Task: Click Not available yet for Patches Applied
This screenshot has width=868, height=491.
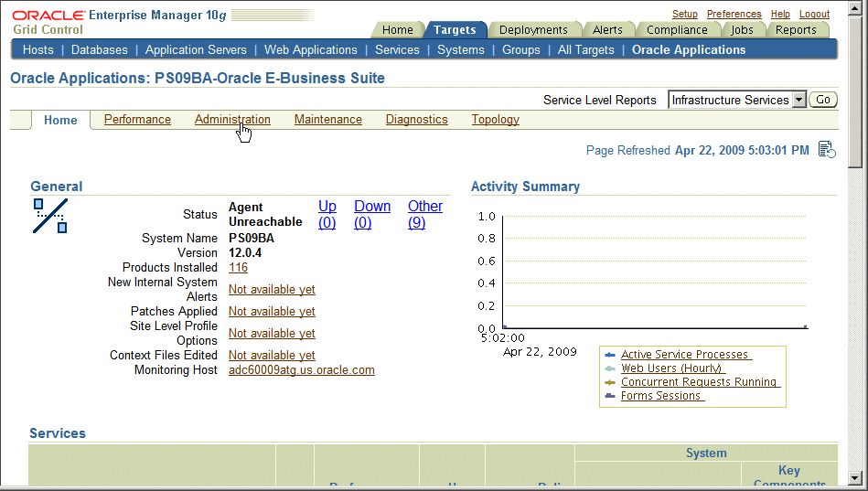Action: point(272,312)
